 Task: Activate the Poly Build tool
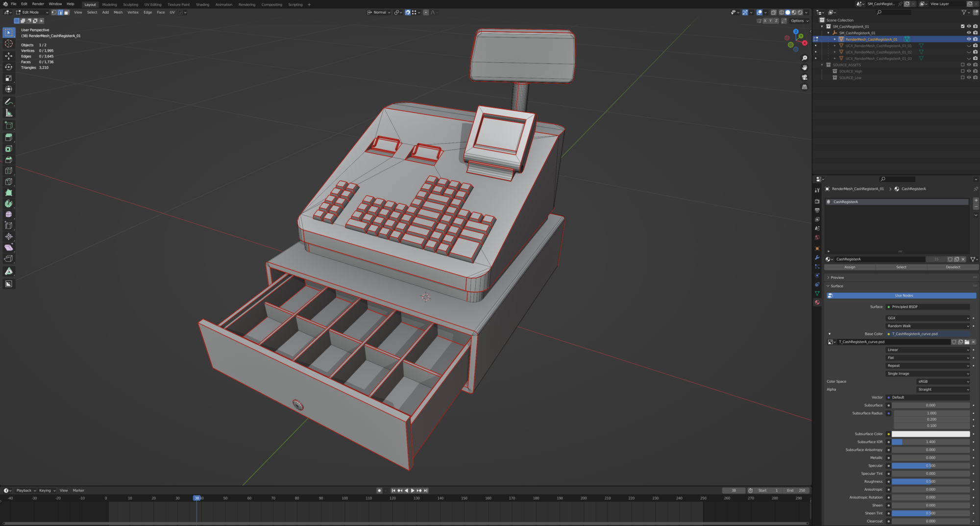[x=9, y=193]
